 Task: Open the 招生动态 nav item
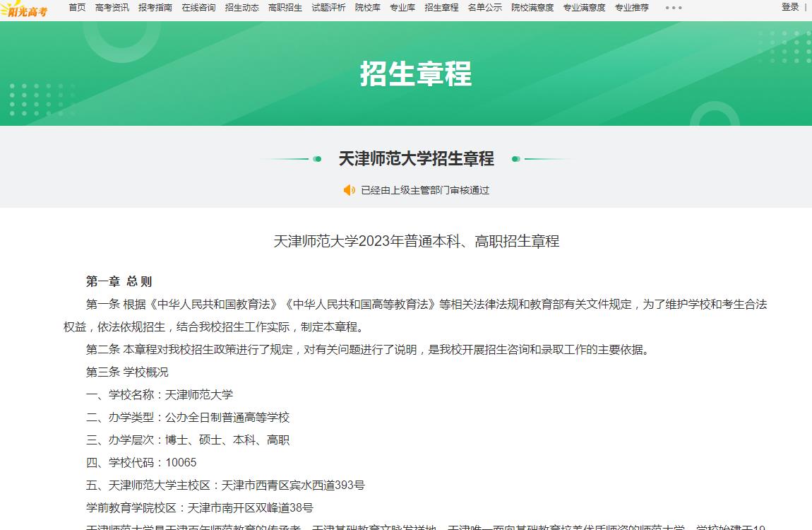point(242,7)
